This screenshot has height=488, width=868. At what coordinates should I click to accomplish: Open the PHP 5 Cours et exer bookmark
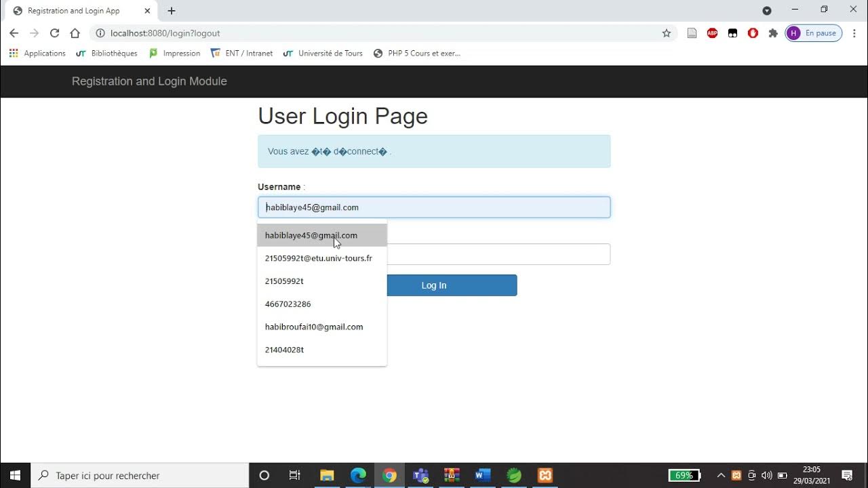pos(417,54)
